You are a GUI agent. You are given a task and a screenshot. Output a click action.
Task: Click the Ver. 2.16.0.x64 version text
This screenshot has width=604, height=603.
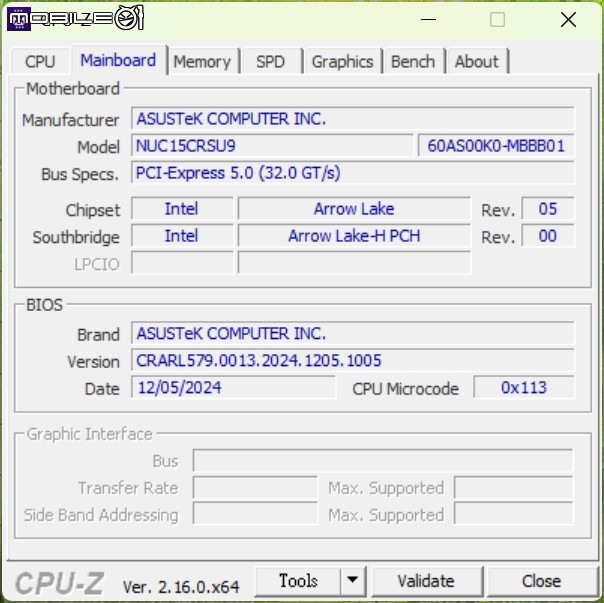181,587
